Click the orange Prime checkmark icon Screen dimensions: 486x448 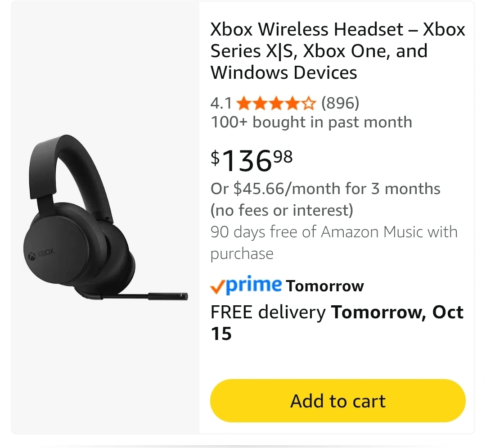tap(217, 286)
